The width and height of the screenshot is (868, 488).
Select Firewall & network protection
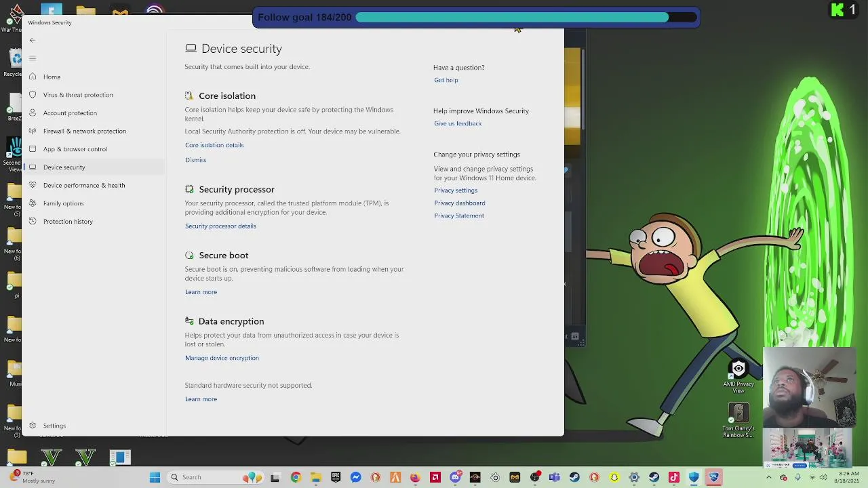85,131
